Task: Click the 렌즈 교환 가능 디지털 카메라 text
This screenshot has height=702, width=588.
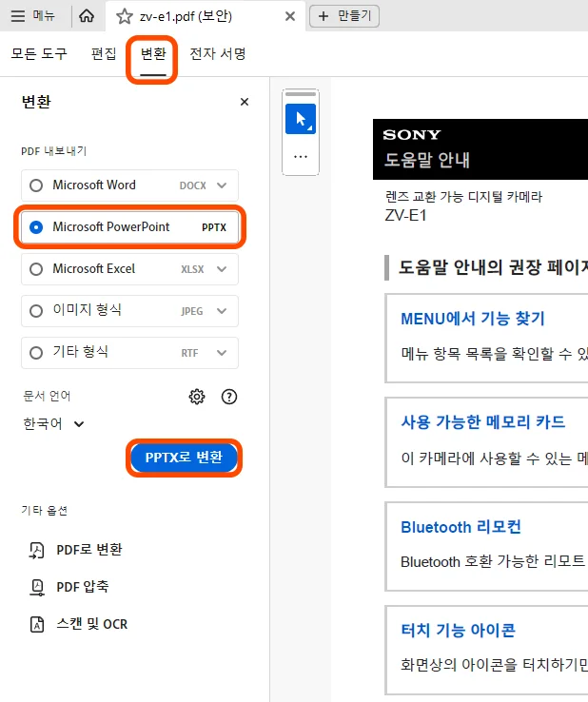Action: pyautogui.click(x=463, y=197)
